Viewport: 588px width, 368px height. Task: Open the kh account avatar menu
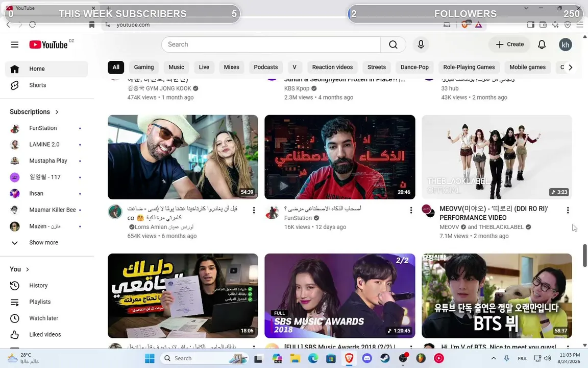click(565, 44)
